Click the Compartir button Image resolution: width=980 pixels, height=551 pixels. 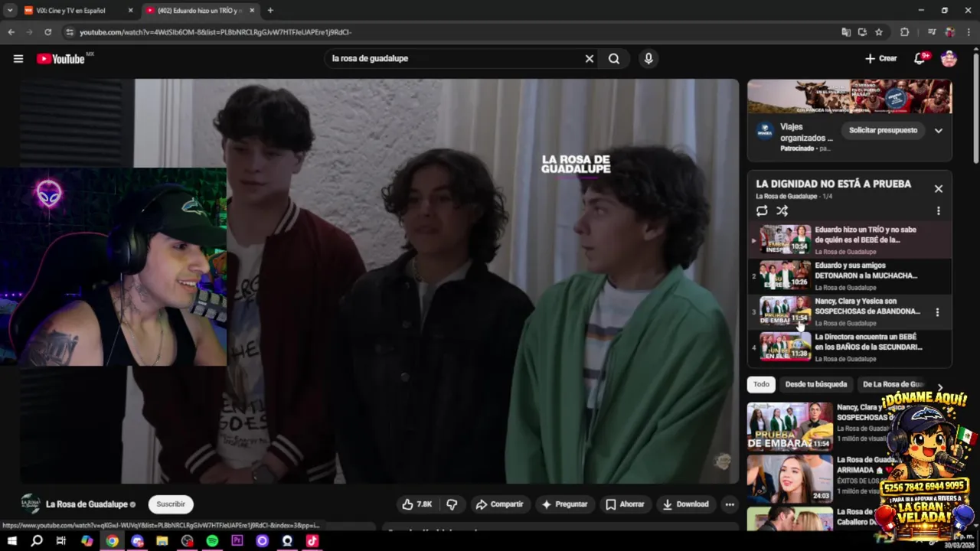point(499,504)
